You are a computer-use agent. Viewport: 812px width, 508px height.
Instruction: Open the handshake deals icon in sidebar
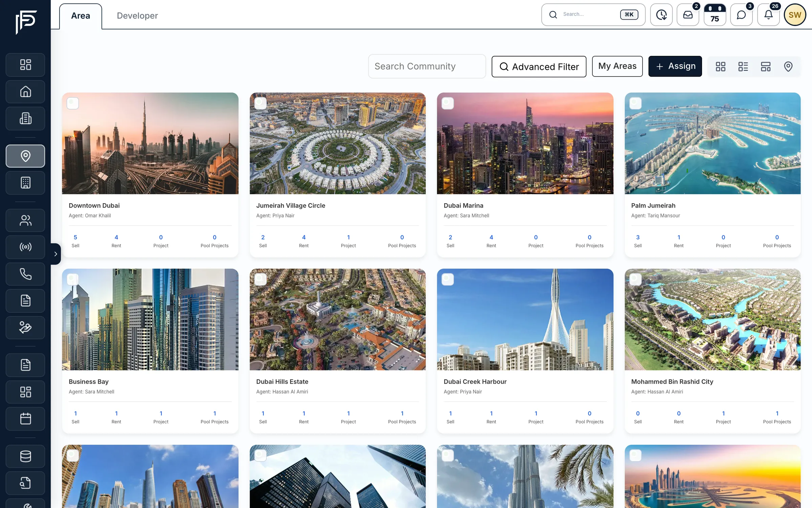25,327
